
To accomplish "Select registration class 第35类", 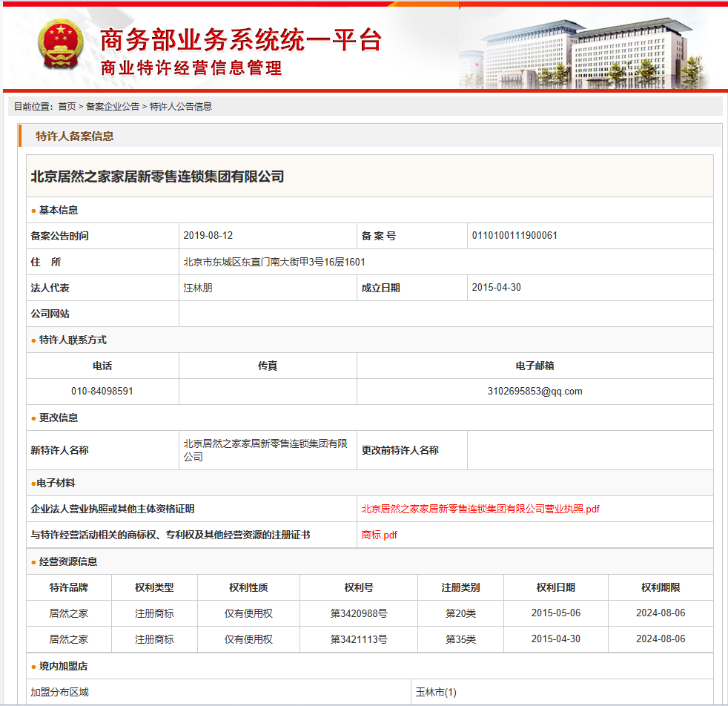I will pos(460,639).
